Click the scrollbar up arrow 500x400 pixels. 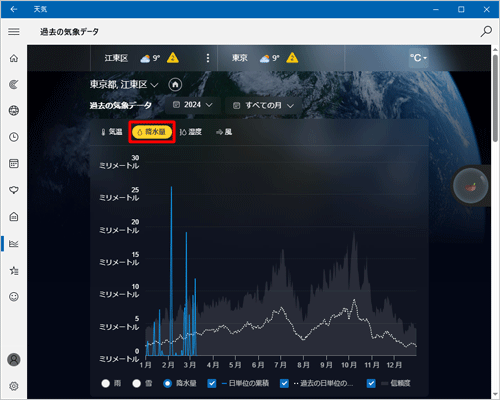[495, 49]
